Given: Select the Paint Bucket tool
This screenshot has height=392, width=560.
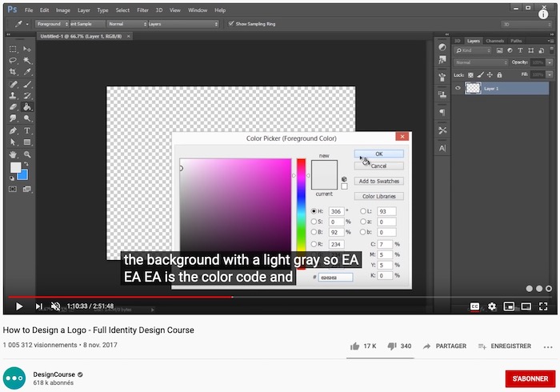Looking at the screenshot, I should [x=27, y=106].
